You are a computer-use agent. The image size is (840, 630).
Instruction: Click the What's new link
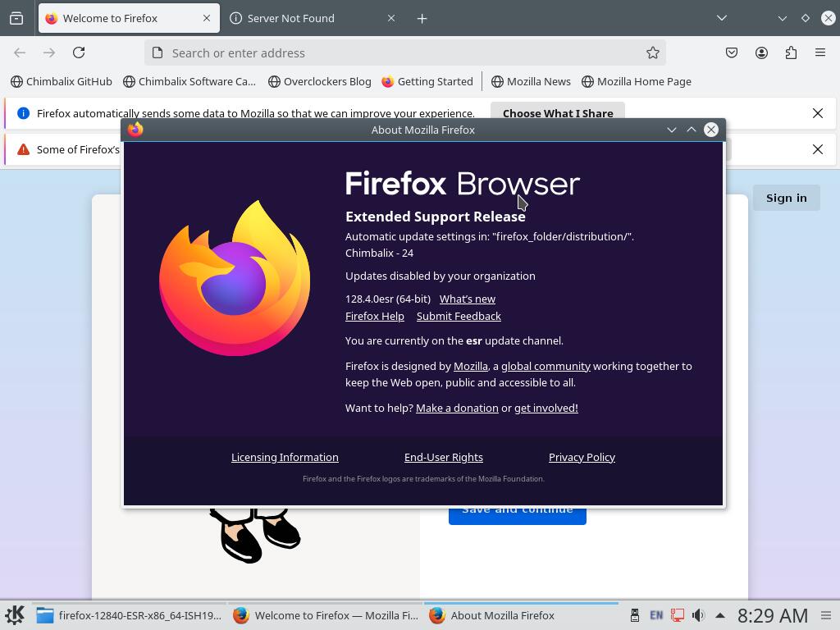click(467, 299)
